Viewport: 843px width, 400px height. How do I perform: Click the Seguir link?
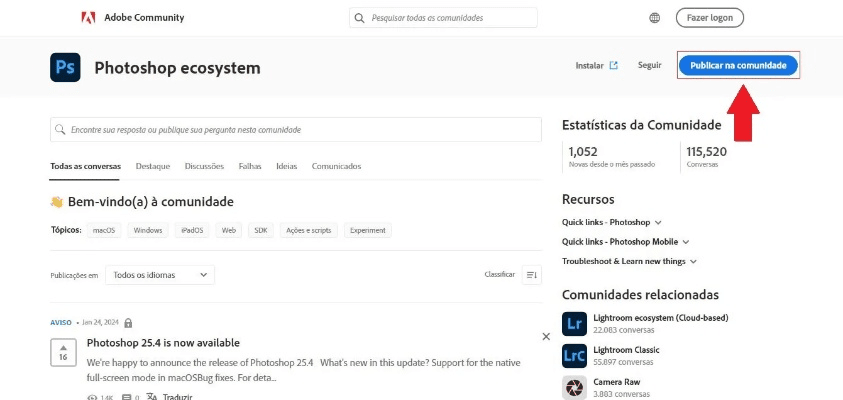tap(650, 65)
